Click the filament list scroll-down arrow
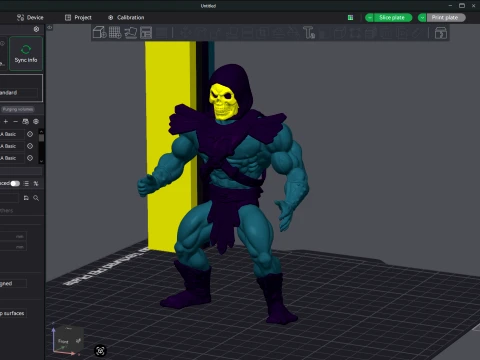Image resolution: width=480 pixels, height=360 pixels. (x=41, y=161)
